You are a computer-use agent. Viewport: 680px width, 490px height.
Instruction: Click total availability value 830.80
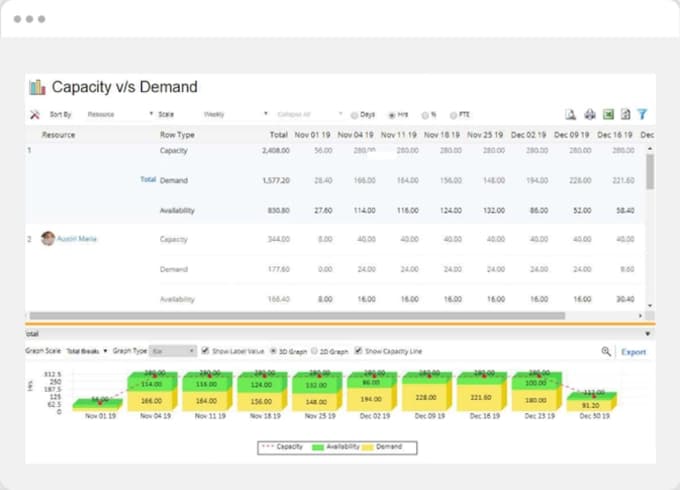(x=278, y=210)
